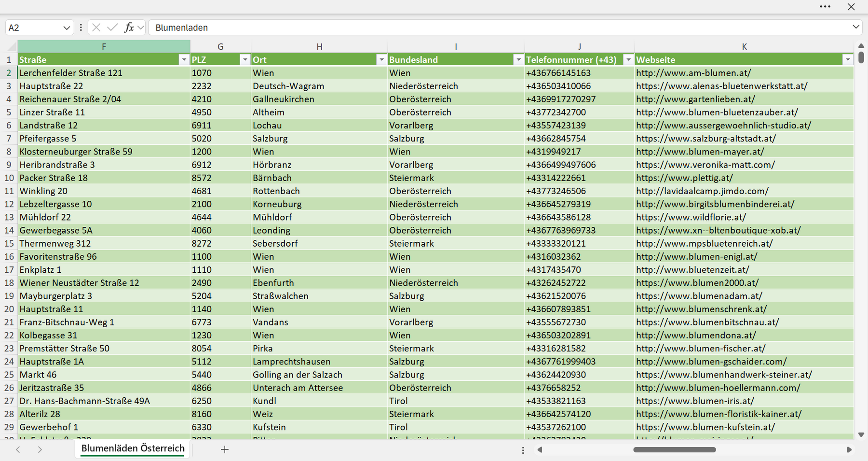Open link https://www.blumen-kufstein.at/
The width and height of the screenshot is (868, 461).
705,427
